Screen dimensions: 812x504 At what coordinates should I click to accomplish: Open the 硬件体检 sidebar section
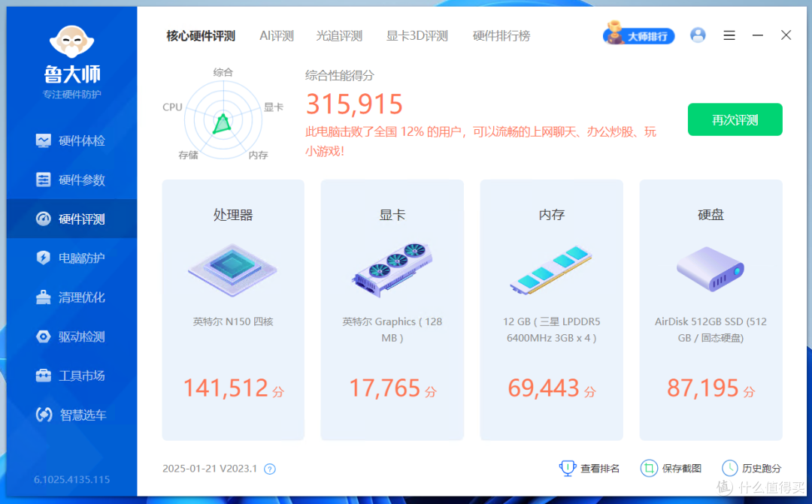pyautogui.click(x=71, y=140)
